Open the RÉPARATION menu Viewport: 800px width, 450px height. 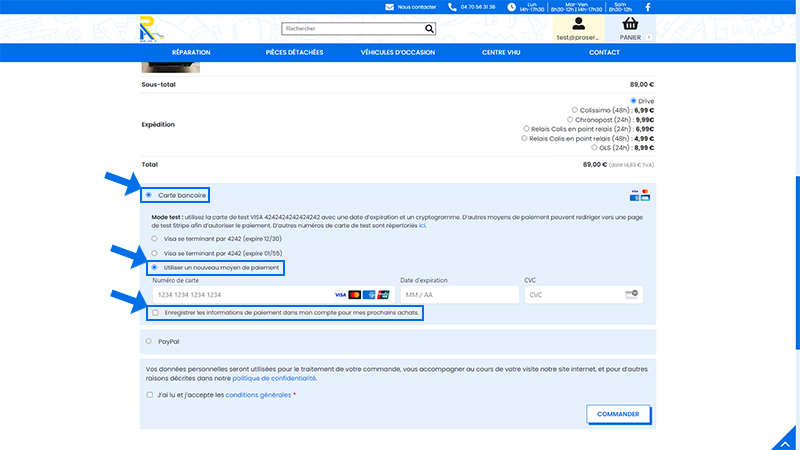(191, 53)
